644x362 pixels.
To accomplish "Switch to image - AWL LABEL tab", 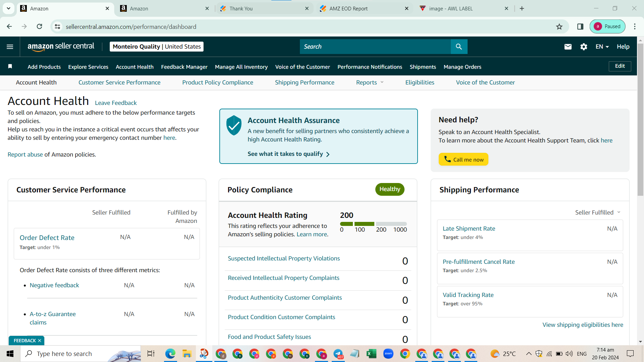I will pos(464,8).
